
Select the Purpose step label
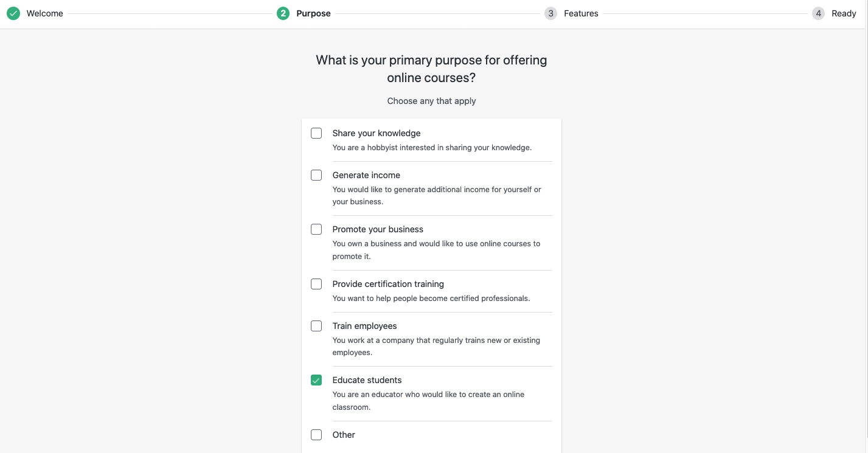tap(313, 13)
